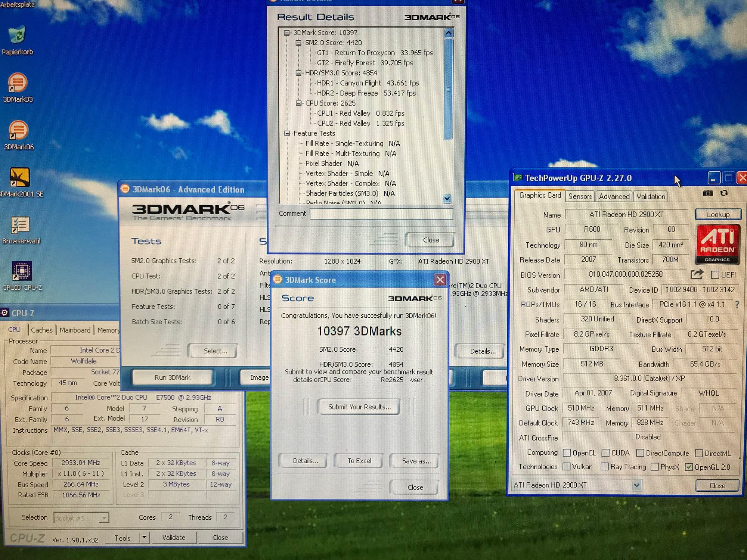Click the GPU-Z screenshot camera icon
Screen dimensions: 747x560
(x=707, y=193)
